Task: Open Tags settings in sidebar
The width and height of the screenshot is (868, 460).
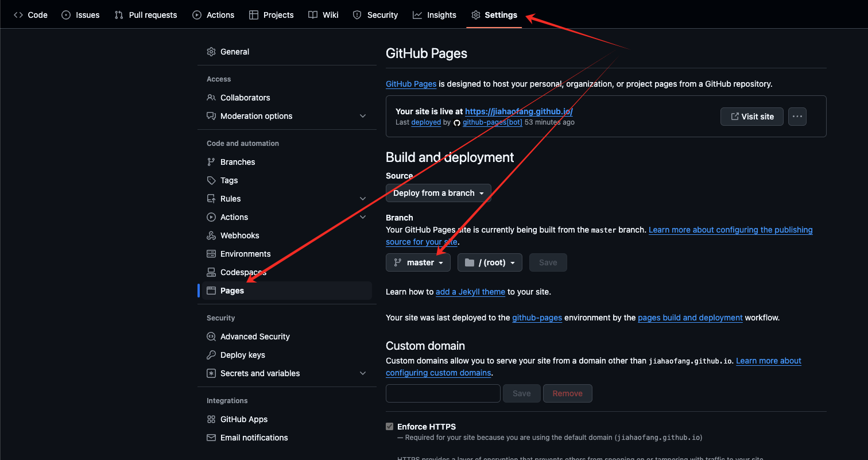Action: tap(287, 180)
